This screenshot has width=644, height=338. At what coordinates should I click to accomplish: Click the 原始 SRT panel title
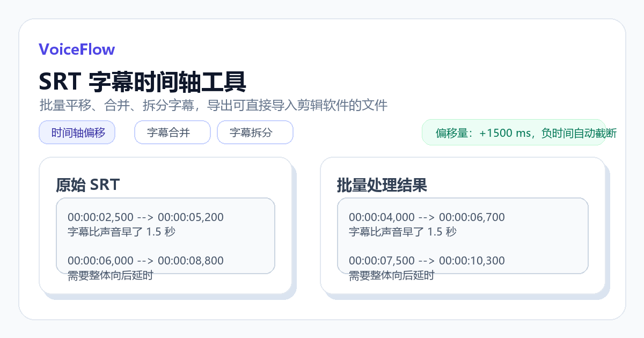(x=87, y=185)
